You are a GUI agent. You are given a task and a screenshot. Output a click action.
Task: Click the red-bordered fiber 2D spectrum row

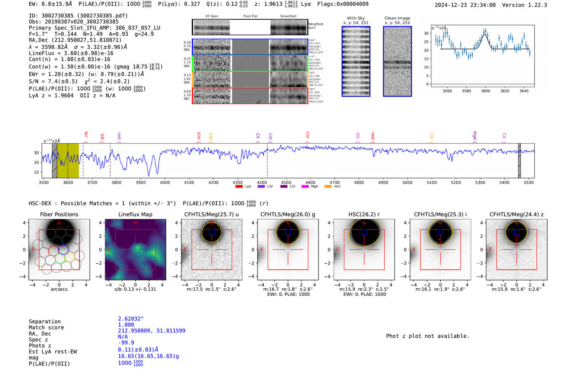250,95
